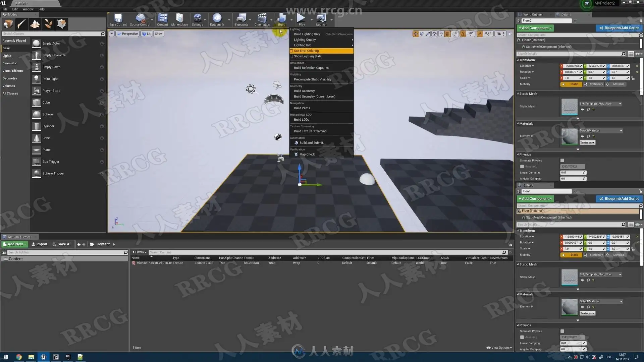
Task: Click the DefaultMaterial thumbnail for Floor2
Action: [x=569, y=136]
